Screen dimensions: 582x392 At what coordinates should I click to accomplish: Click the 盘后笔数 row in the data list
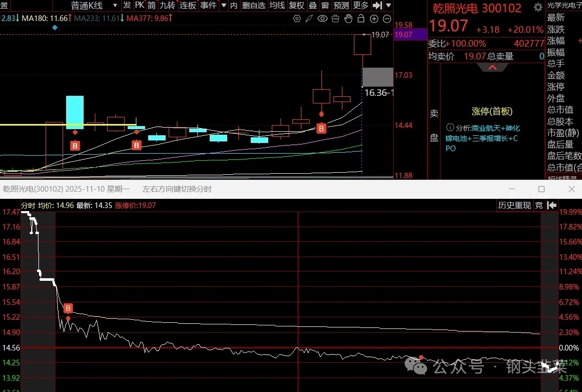(564, 156)
